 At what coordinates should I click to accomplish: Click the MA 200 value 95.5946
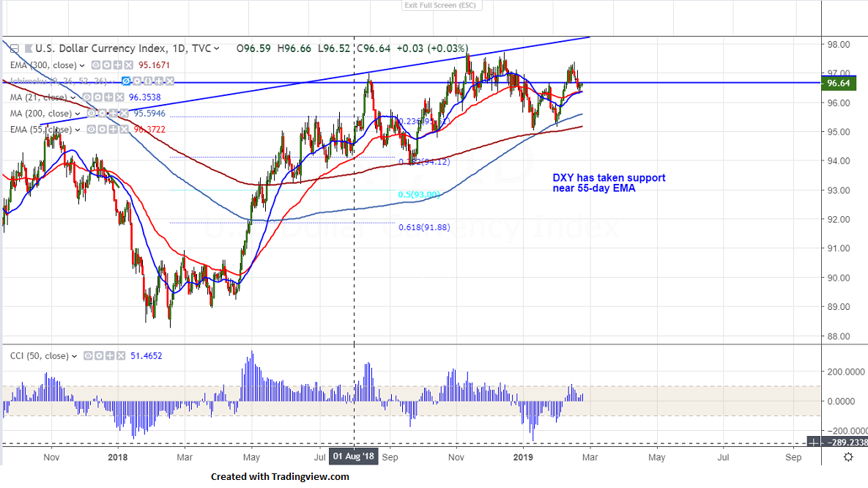pyautogui.click(x=149, y=114)
